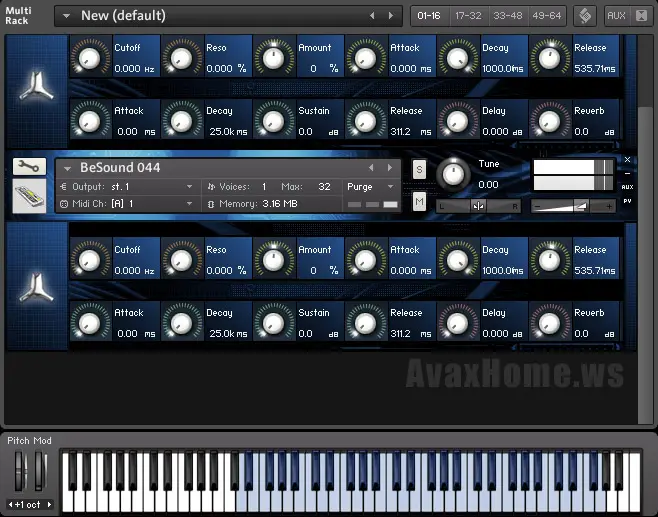The image size is (658, 517).
Task: Click the Max voices value 32
Action: [x=324, y=187]
